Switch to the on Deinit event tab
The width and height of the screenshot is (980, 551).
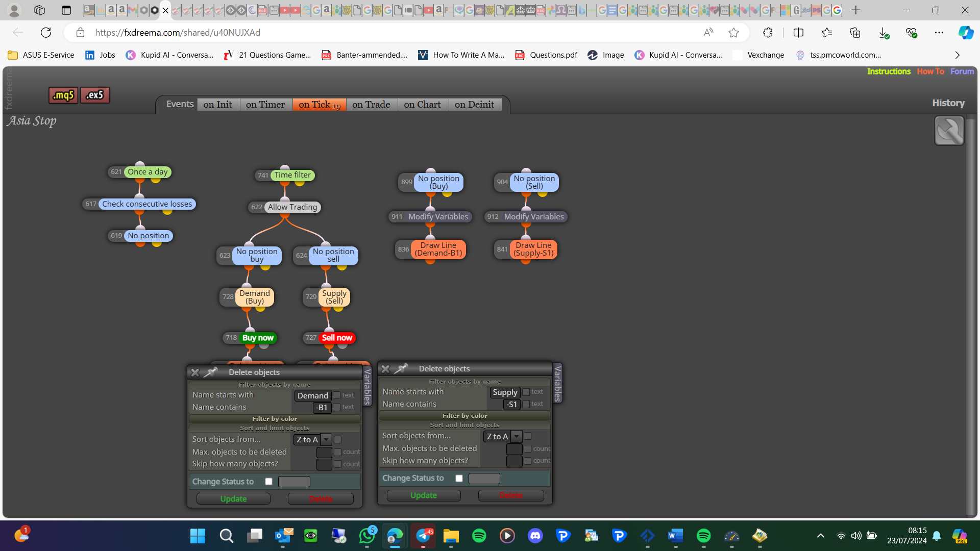coord(475,105)
